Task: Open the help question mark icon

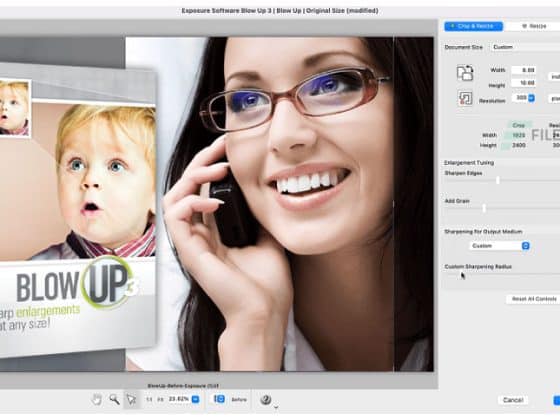Action: tap(265, 399)
